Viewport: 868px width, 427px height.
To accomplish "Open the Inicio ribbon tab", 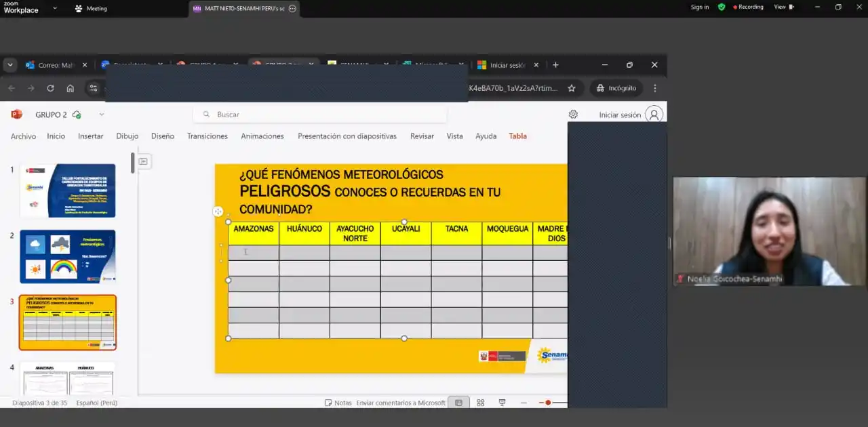I will coord(56,136).
